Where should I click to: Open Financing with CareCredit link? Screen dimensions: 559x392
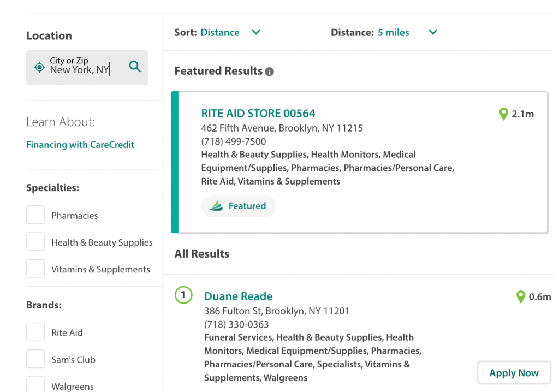(80, 145)
